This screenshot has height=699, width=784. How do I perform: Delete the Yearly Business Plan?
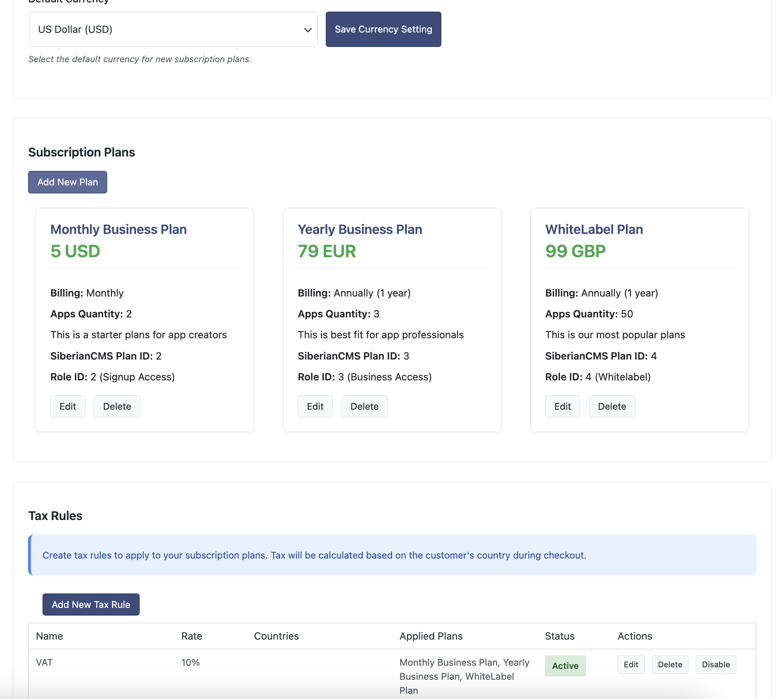tap(364, 406)
